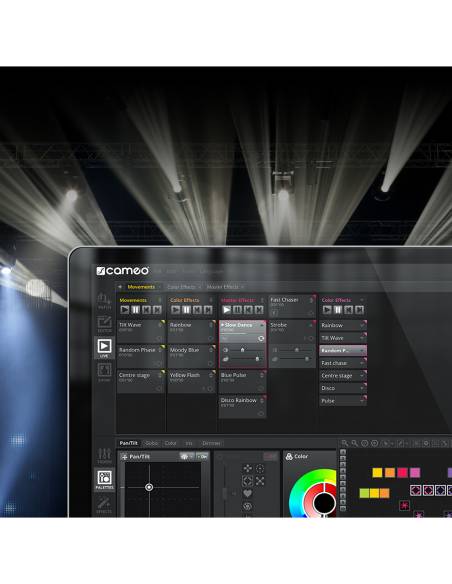Image resolution: width=452 pixels, height=584 pixels.
Task: Pause the orange Color Effects group
Action: pyautogui.click(x=187, y=310)
